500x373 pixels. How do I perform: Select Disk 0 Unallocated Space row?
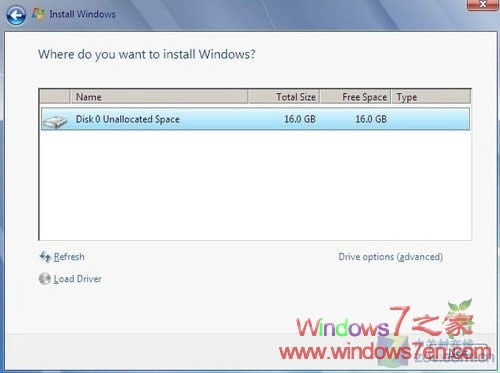[x=255, y=119]
